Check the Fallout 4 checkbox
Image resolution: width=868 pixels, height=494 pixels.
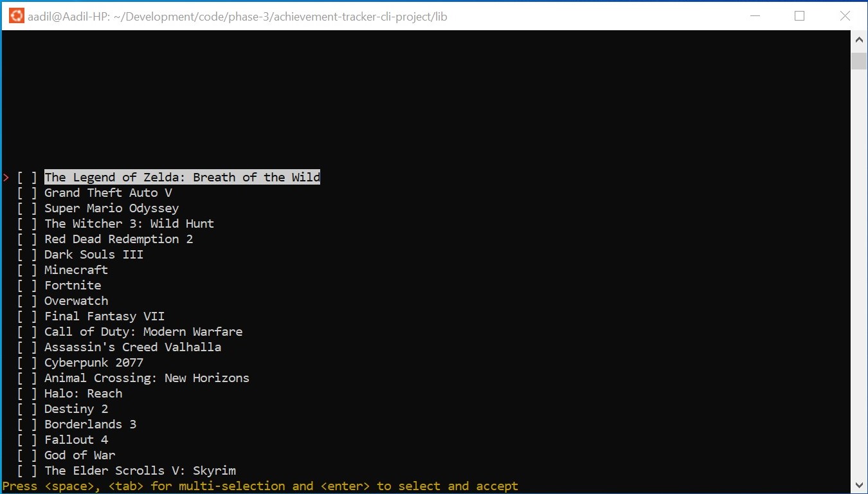pos(26,440)
